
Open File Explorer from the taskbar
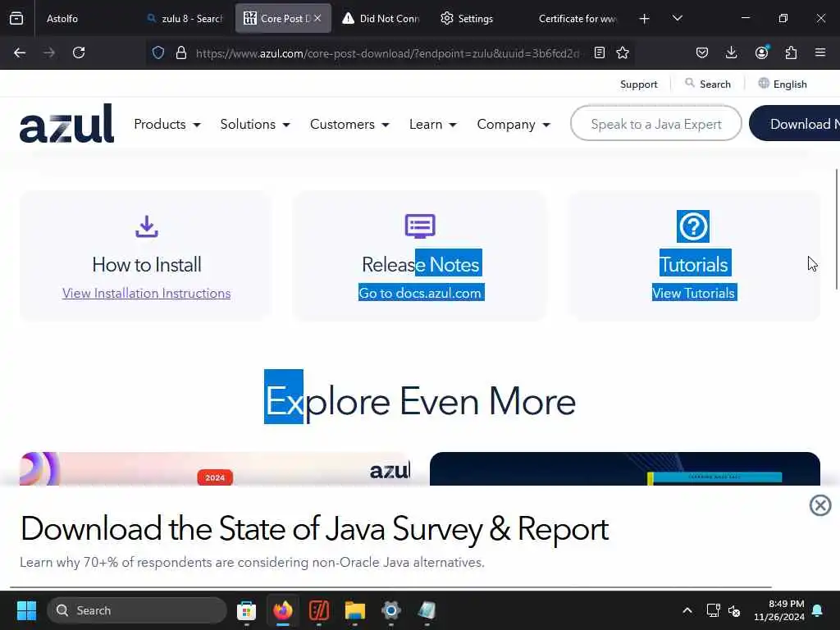pos(354,610)
